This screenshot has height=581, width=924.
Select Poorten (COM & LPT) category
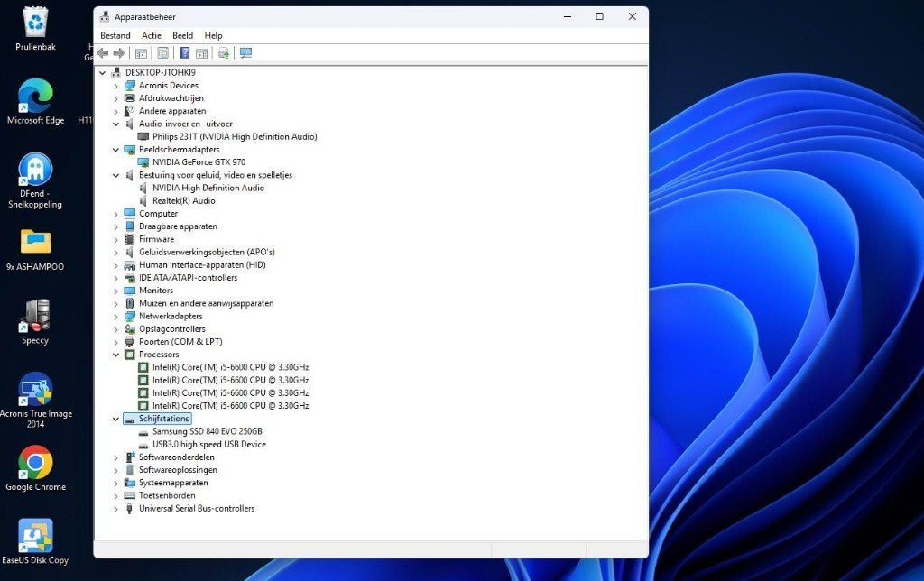pos(180,342)
